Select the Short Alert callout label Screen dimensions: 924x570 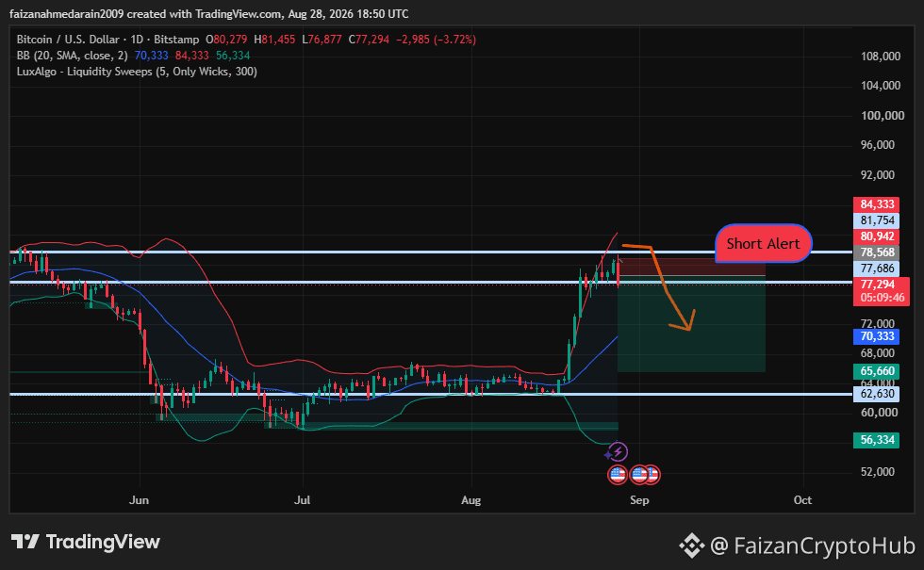point(763,243)
